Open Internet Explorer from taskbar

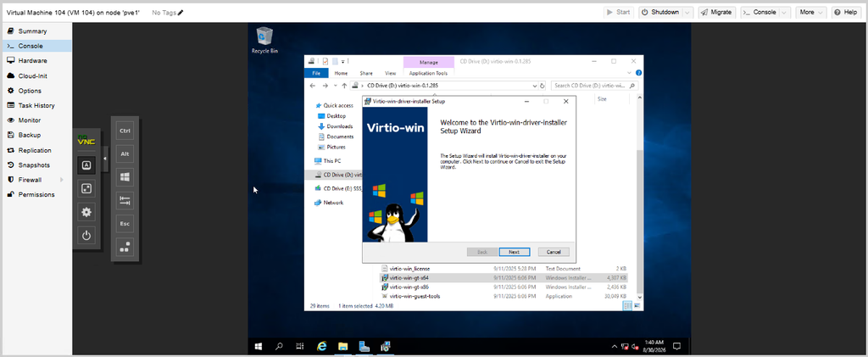click(321, 347)
